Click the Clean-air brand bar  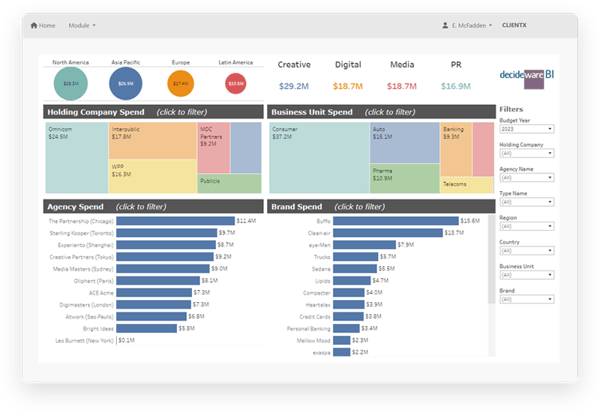[388, 233]
